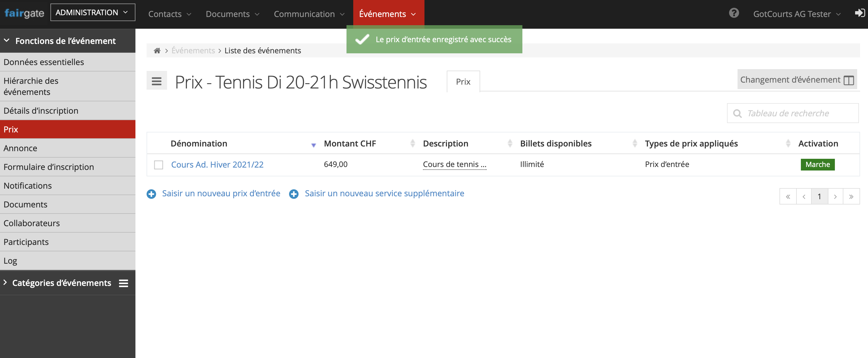Image resolution: width=868 pixels, height=358 pixels.
Task: Open Log in sidebar
Action: click(68, 261)
